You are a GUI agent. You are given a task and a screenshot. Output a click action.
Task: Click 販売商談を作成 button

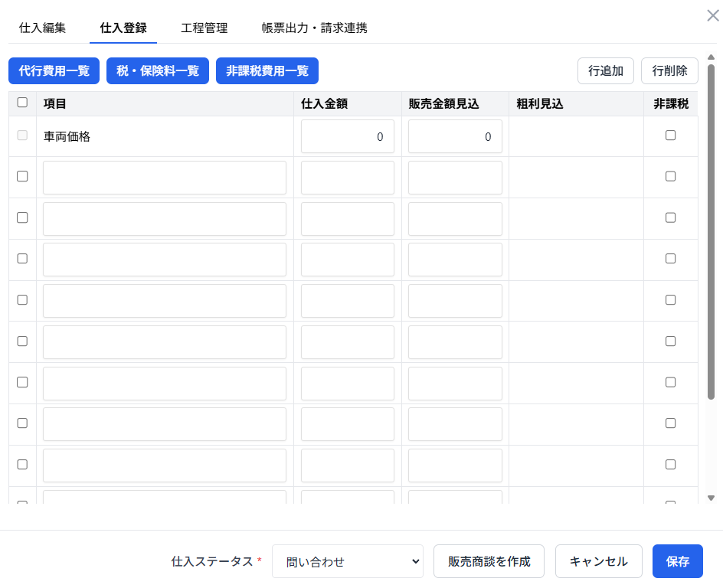[x=489, y=561]
